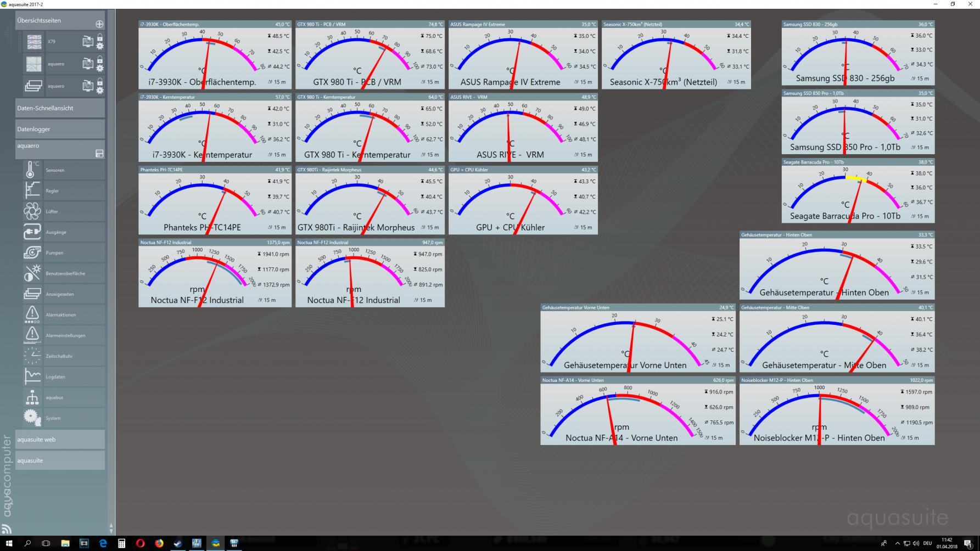This screenshot has width=980, height=551.
Task: Launch Opera from the taskbar
Action: pos(140,543)
